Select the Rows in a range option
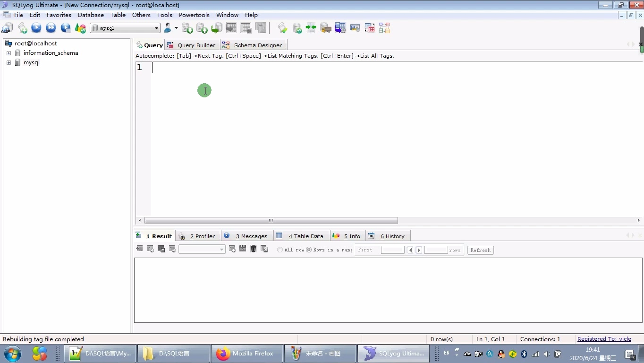Viewport: 644px width, 363px height. (309, 250)
